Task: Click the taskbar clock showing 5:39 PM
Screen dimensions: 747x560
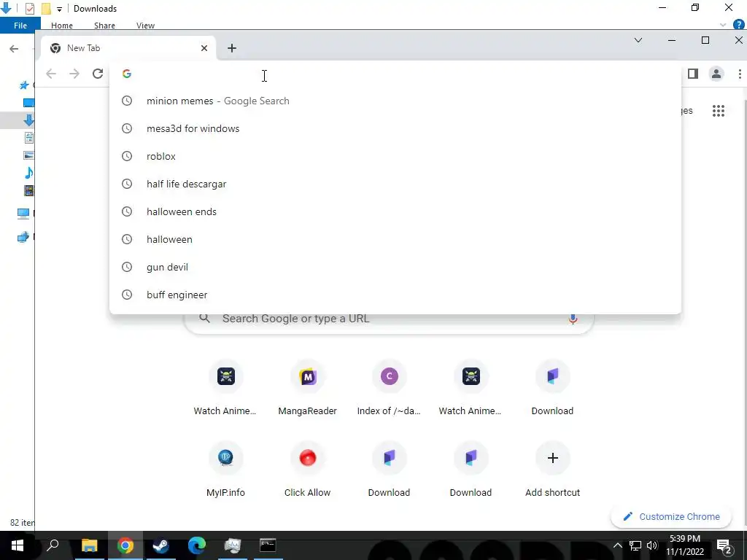Action: click(x=685, y=545)
